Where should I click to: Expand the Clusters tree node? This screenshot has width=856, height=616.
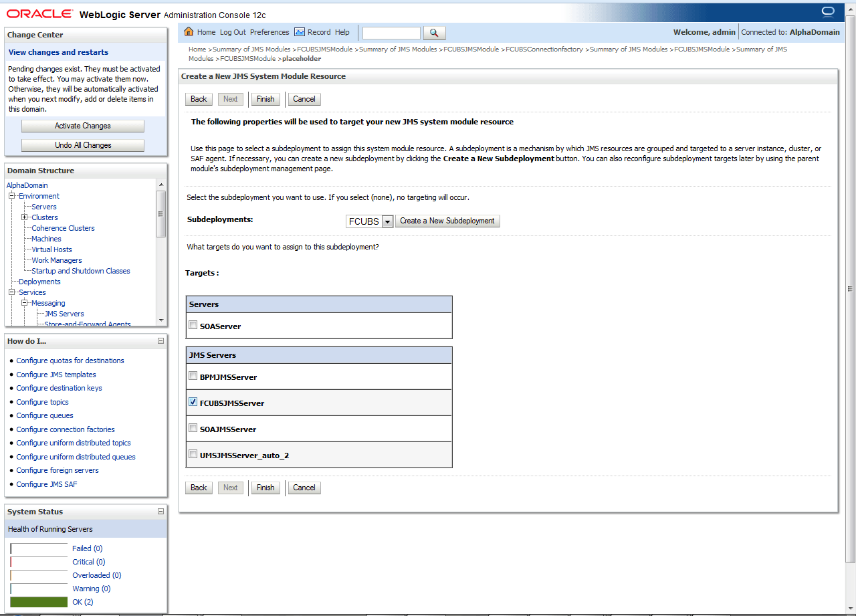tap(24, 217)
